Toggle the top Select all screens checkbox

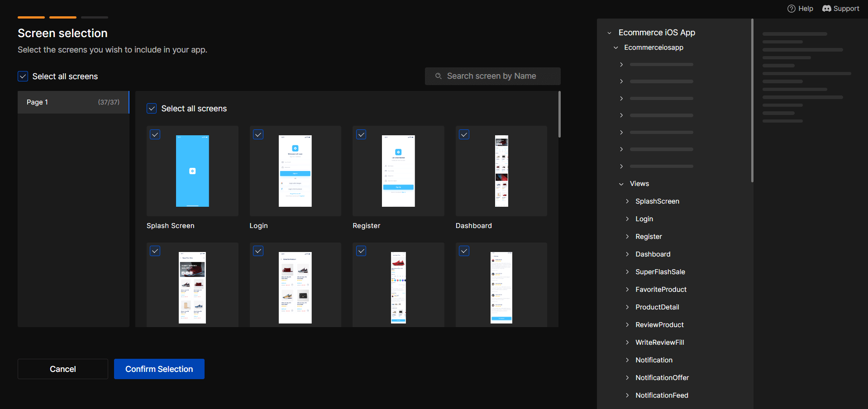(x=23, y=76)
